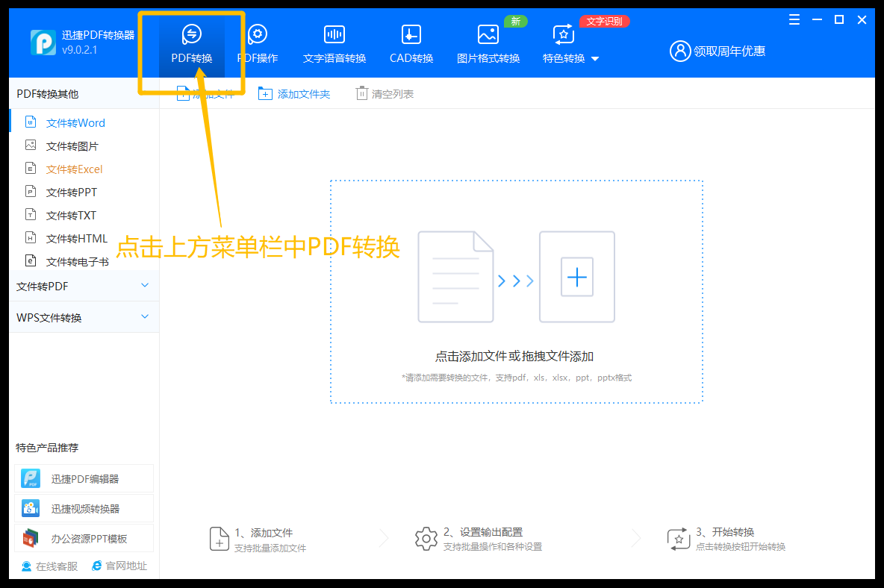Click the user avatar icon
Viewport: 884px width, 588px height.
point(680,51)
